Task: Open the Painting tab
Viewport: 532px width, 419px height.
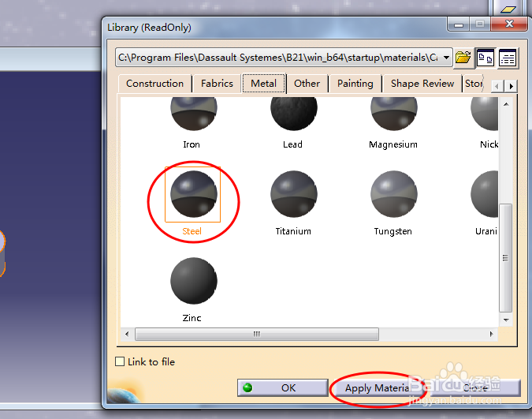Action: (x=355, y=84)
